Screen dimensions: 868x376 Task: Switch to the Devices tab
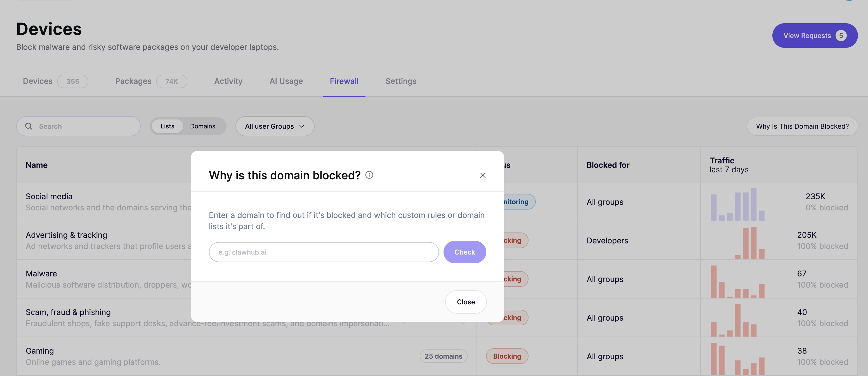[55, 81]
